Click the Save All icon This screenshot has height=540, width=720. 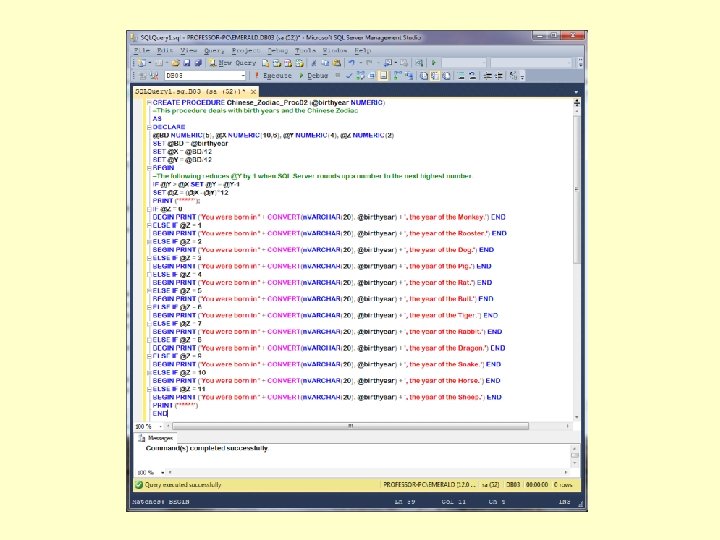198,62
